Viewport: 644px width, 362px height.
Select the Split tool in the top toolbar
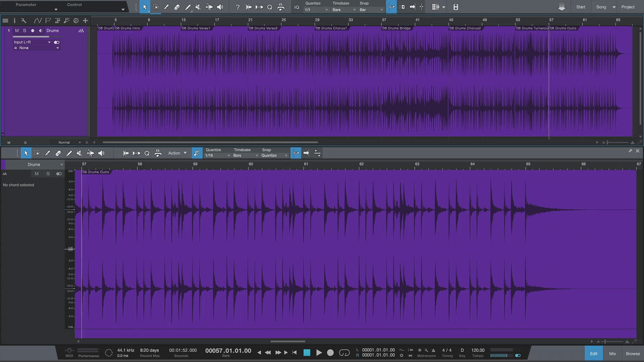(166, 7)
